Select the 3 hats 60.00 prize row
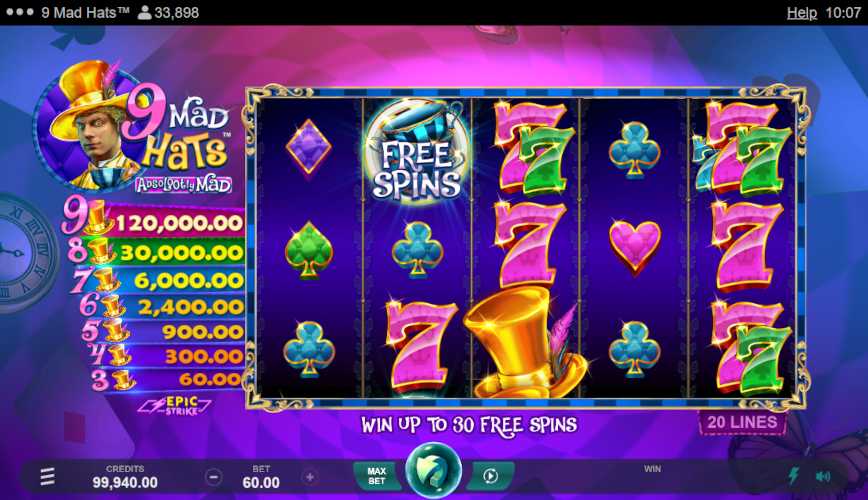The width and height of the screenshot is (868, 500). click(168, 379)
